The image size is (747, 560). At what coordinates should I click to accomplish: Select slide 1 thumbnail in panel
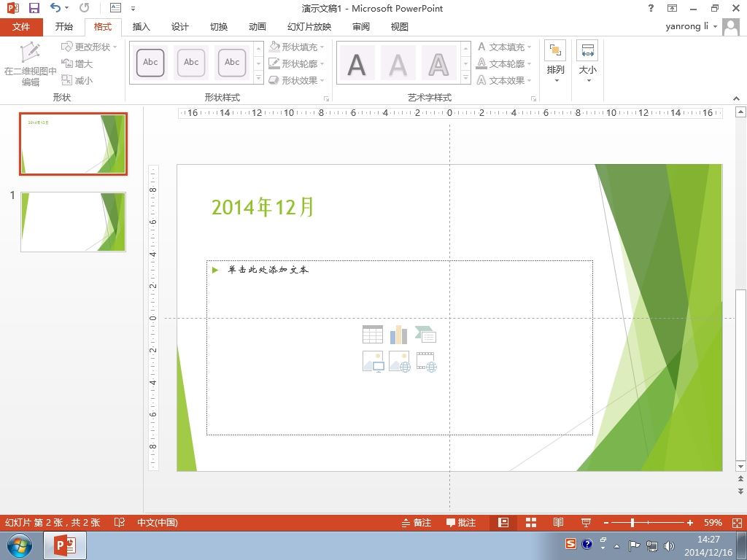click(73, 222)
